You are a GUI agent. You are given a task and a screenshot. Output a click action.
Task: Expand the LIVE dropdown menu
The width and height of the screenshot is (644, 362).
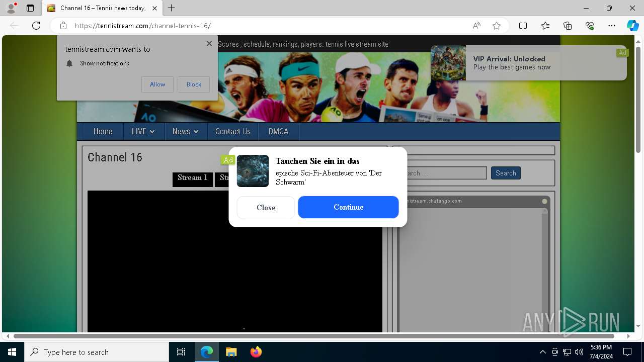click(143, 131)
